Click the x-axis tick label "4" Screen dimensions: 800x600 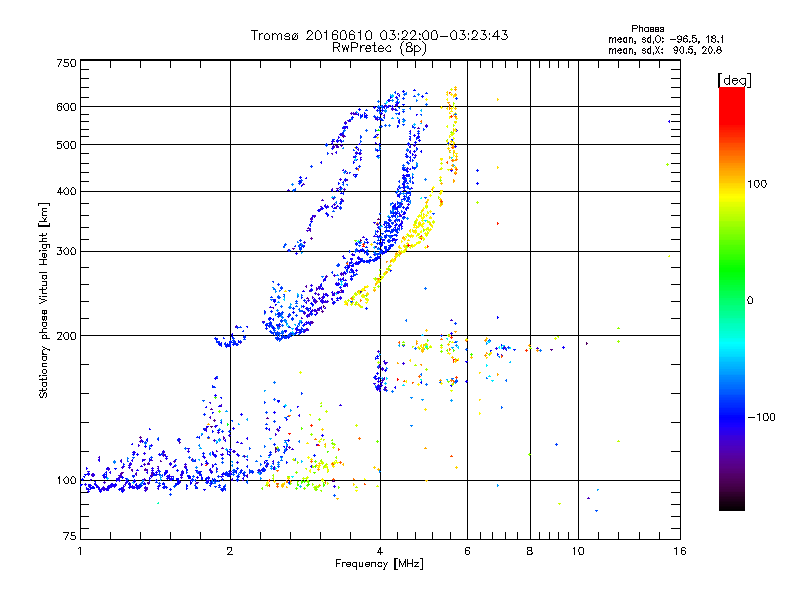pyautogui.click(x=380, y=551)
